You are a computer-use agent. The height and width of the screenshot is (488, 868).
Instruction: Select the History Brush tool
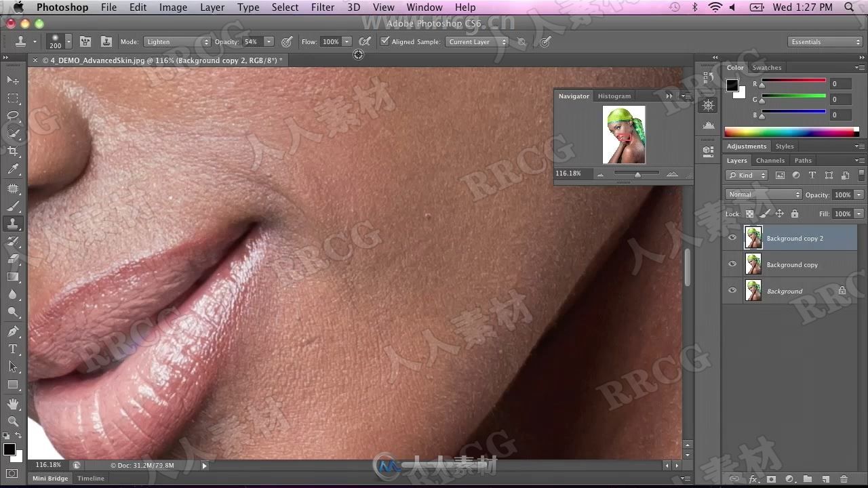tap(13, 241)
